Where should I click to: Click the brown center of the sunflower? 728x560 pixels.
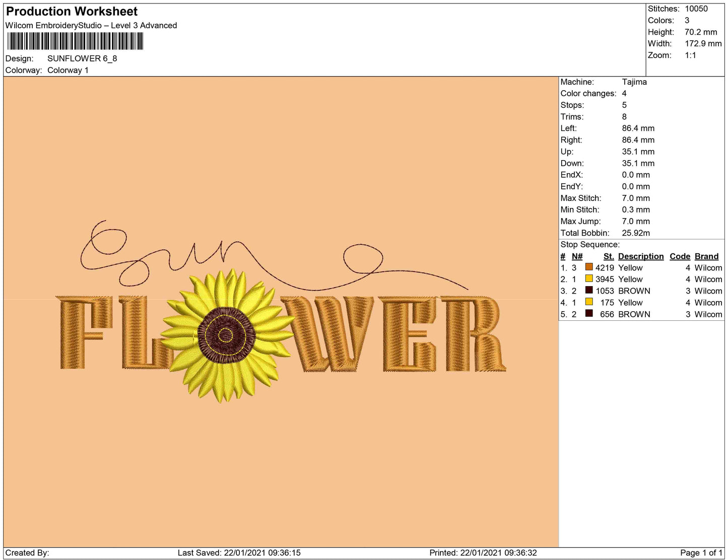click(225, 335)
